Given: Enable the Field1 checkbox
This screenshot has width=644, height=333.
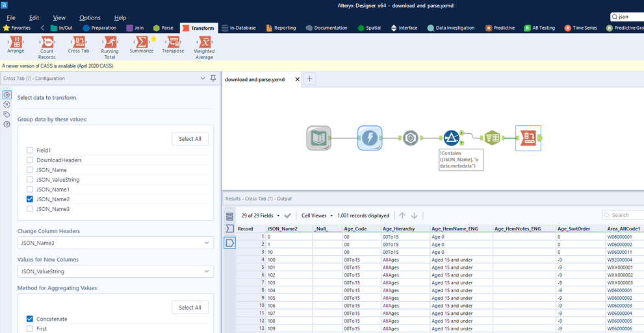Looking at the screenshot, I should [x=30, y=150].
